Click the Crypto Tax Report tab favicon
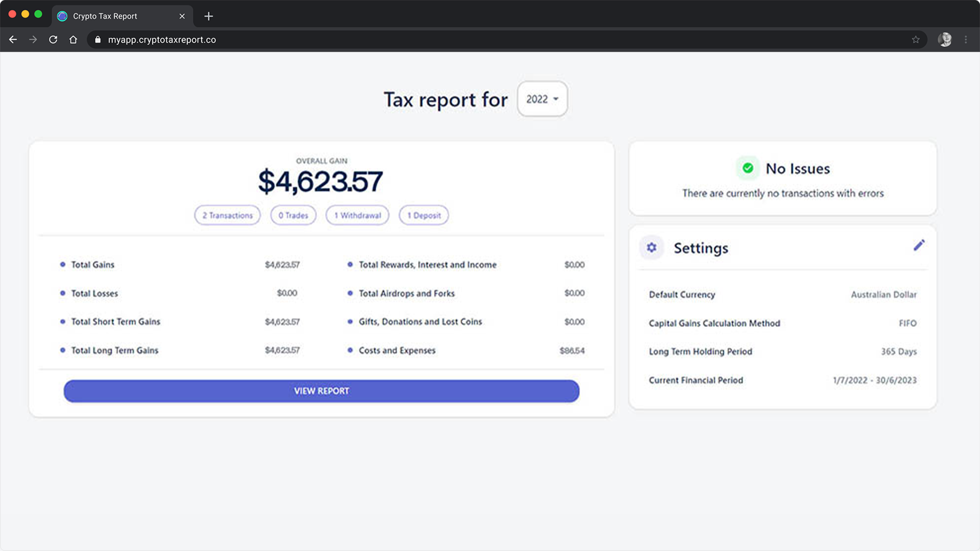Image resolution: width=980 pixels, height=551 pixels. pos(62,16)
